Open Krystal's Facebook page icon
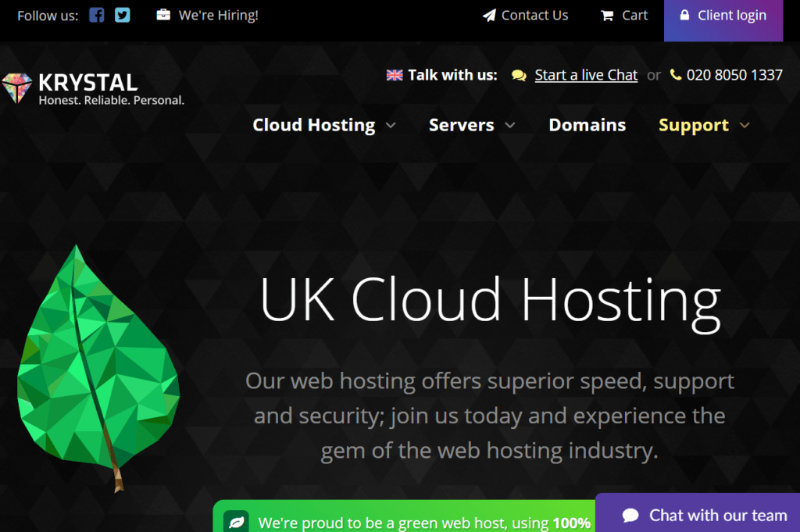 tap(96, 15)
